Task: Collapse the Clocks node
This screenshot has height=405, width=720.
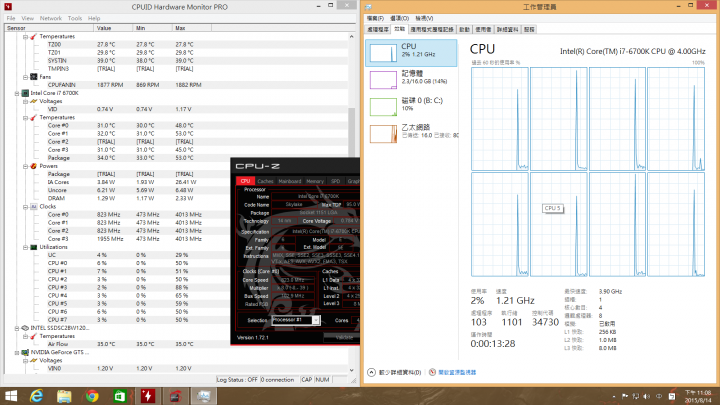Action: (25, 207)
